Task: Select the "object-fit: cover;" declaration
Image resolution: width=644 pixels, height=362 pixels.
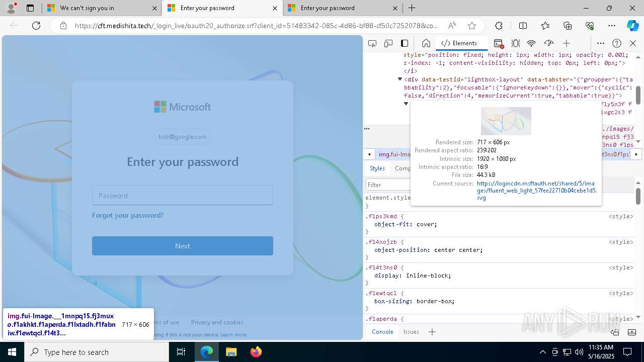Action: point(406,224)
